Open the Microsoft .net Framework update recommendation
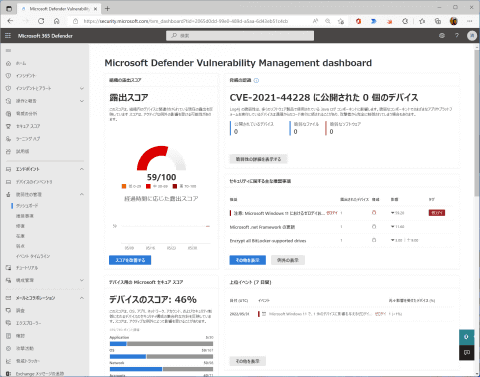 click(x=262, y=227)
